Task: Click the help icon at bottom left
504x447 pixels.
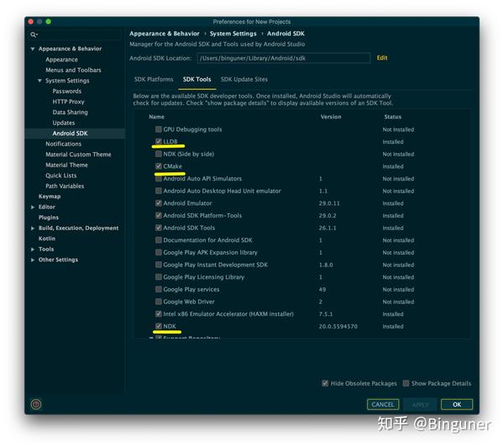Action: 35,404
